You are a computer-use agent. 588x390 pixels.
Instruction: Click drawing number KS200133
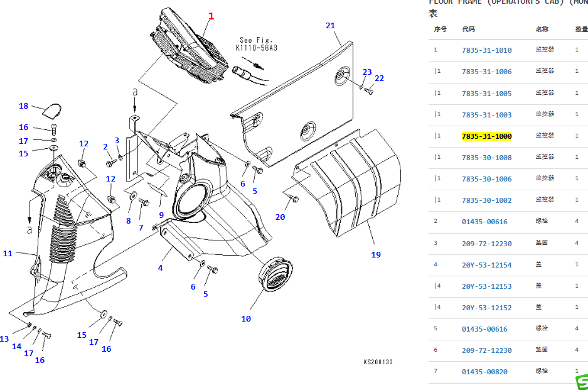tap(378, 362)
